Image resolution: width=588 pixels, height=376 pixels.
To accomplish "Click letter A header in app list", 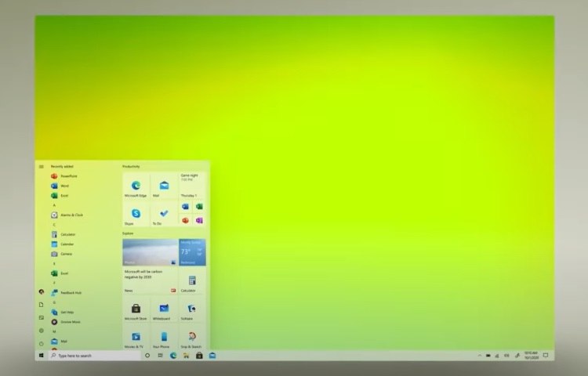I will coord(54,205).
